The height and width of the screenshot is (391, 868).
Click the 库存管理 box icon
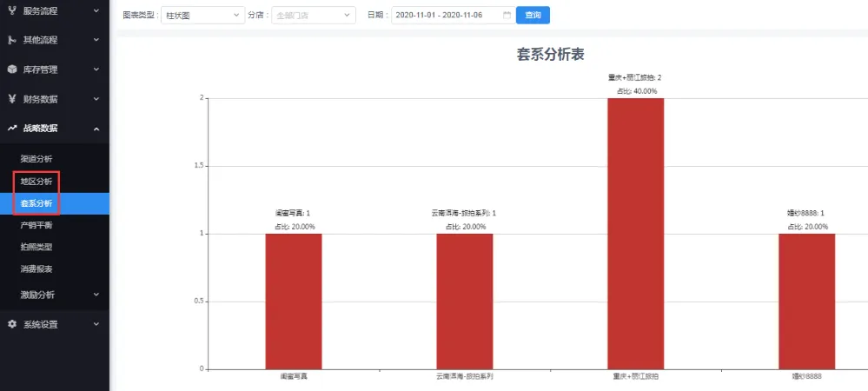click(x=12, y=70)
